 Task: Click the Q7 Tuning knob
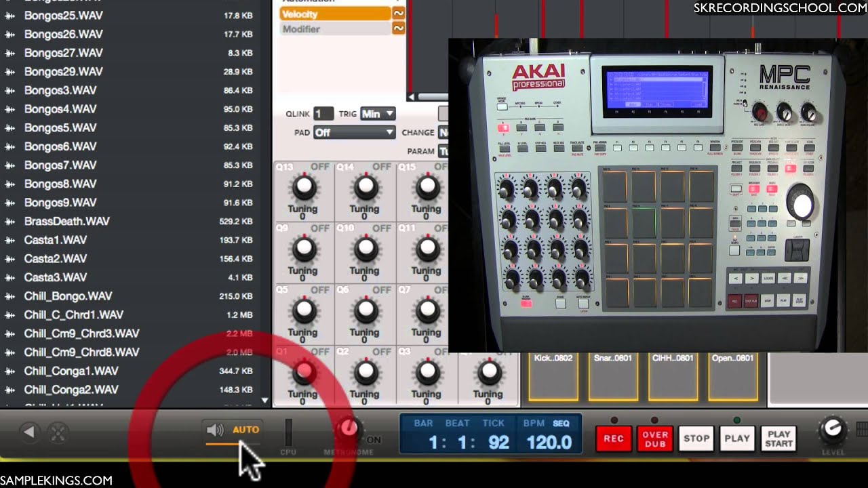click(427, 310)
